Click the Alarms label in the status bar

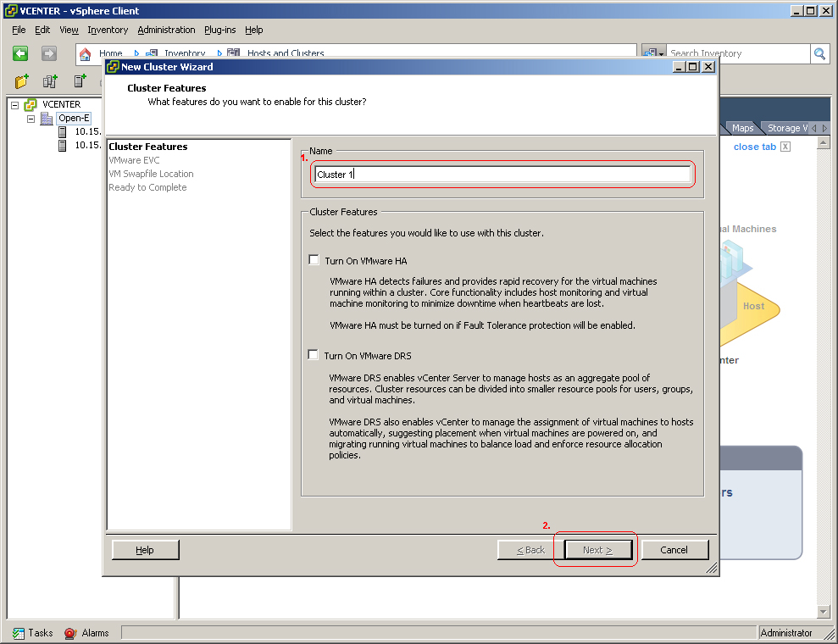95,633
